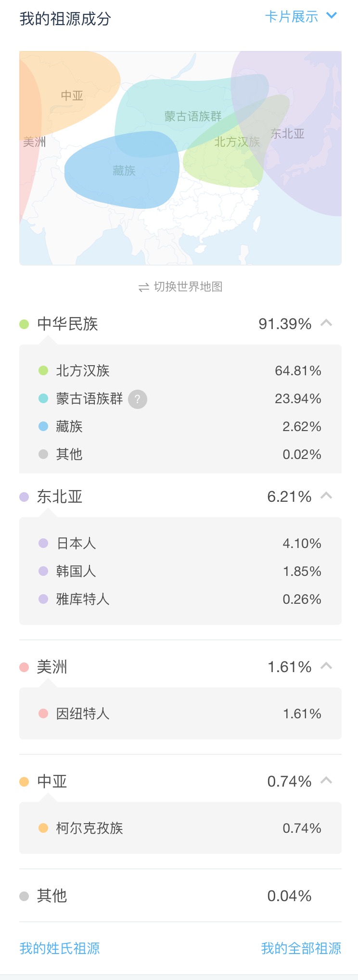
Task: Switch map via 切换世界地图 button
Action: 180,287
